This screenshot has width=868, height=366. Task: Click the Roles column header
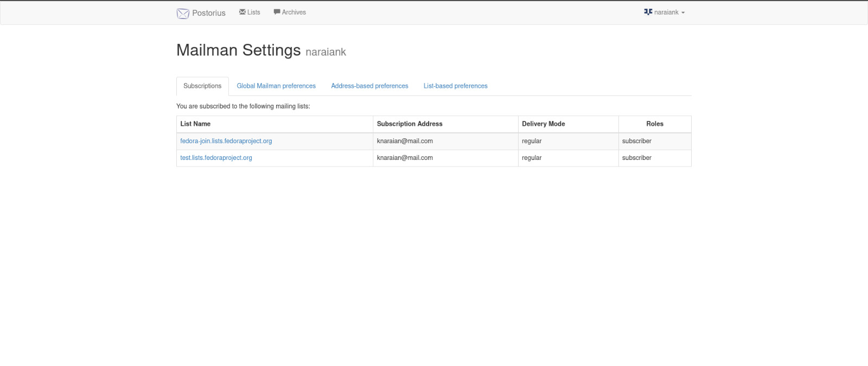[x=655, y=124]
